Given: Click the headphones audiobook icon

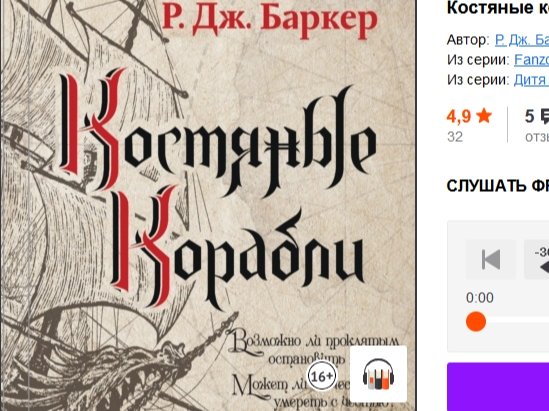Looking at the screenshot, I should (x=378, y=374).
